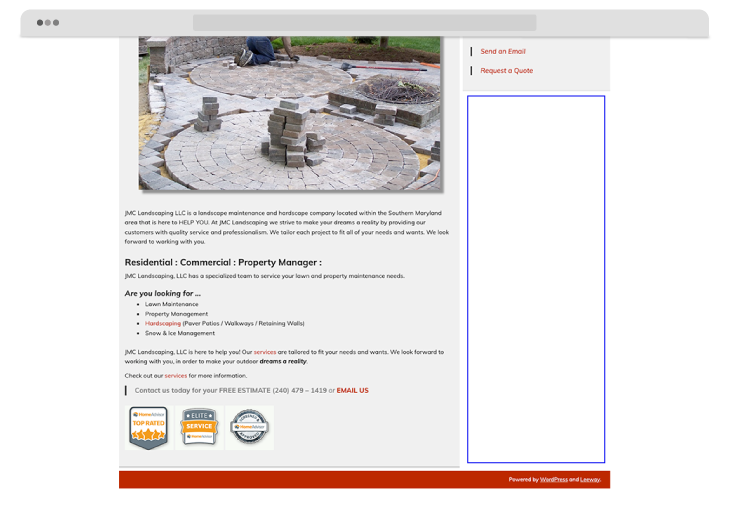Image resolution: width=729 pixels, height=507 pixels.
Task: Open the Send an Email link
Action: point(503,51)
